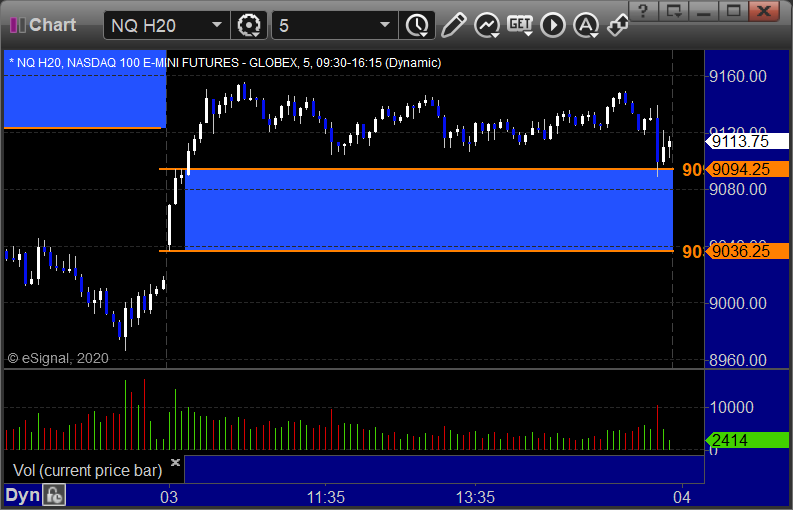Click the dark blue study panel bar
The width and height of the screenshot is (793, 510).
(444, 469)
